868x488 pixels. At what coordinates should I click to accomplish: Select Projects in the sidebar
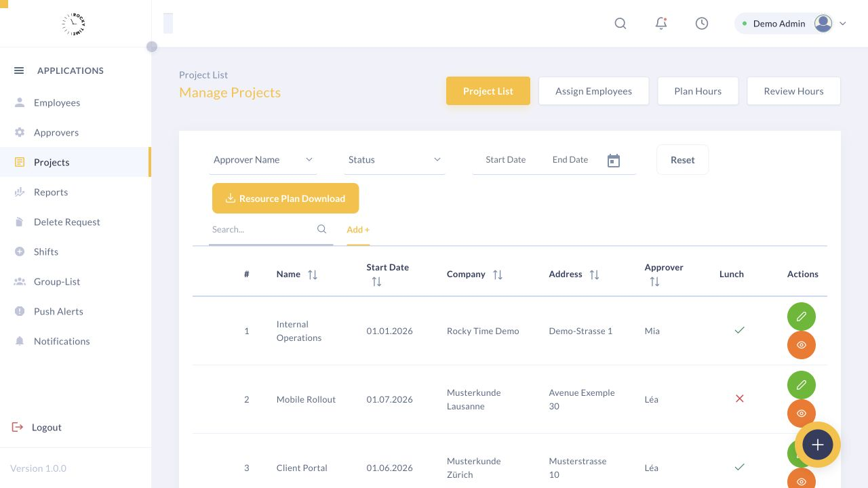point(75,162)
